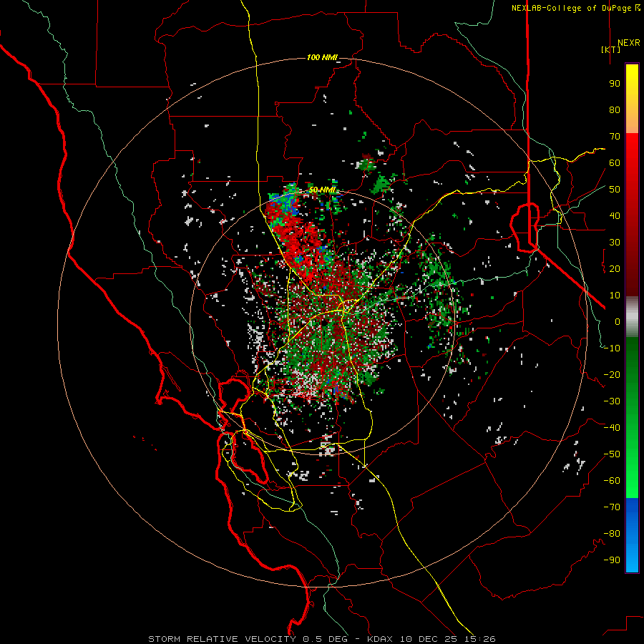Image resolution: width=644 pixels, height=644 pixels.
Task: Click the -10 value on velocity scale
Action: (x=612, y=348)
